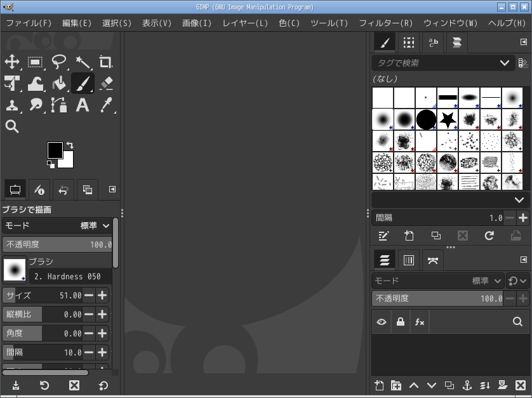
Task: Open the Edit menu (編集)
Action: coord(77,23)
